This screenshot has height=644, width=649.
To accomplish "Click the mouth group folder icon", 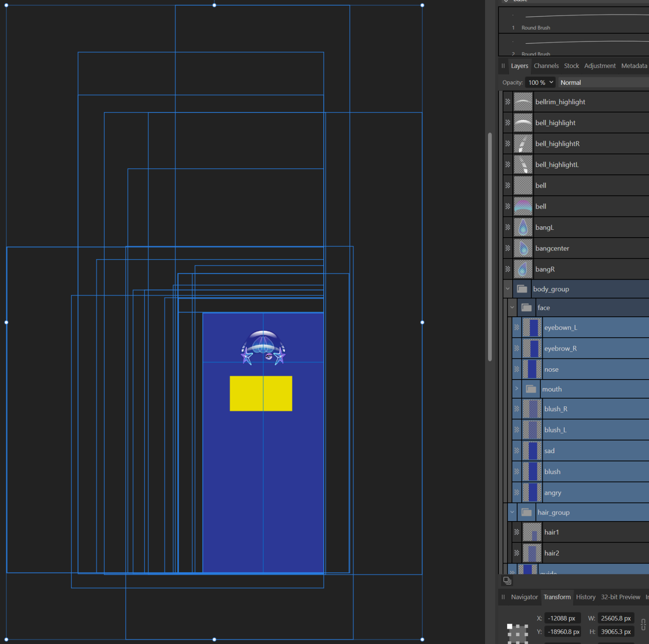I will click(531, 389).
